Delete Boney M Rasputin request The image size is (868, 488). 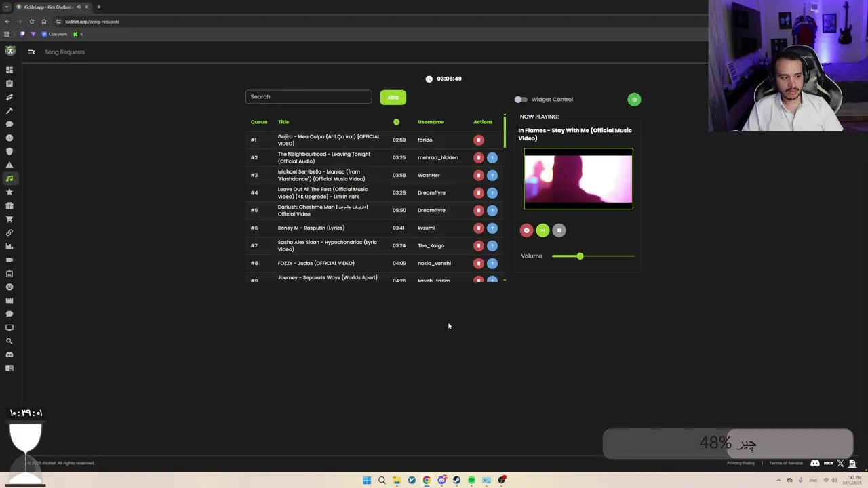pos(479,228)
